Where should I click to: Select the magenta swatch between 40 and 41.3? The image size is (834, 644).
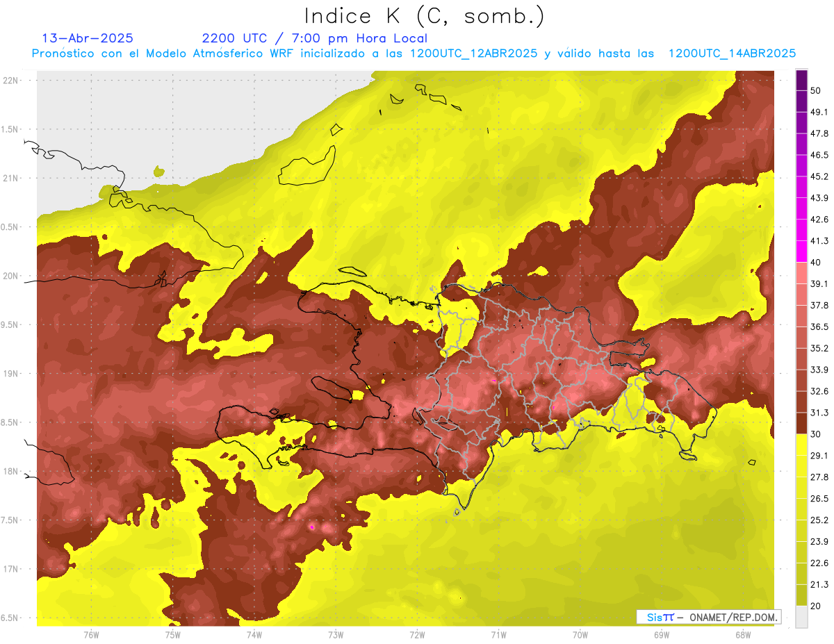pos(801,251)
